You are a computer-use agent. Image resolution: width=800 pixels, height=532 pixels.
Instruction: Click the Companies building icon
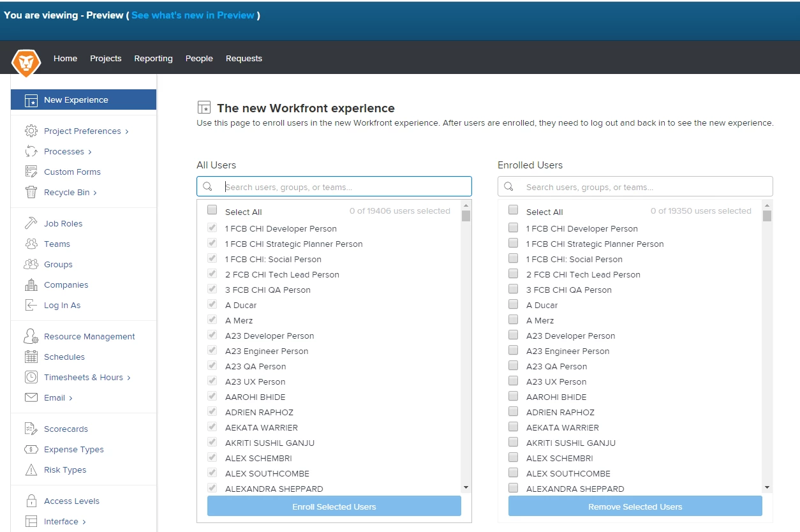click(31, 284)
